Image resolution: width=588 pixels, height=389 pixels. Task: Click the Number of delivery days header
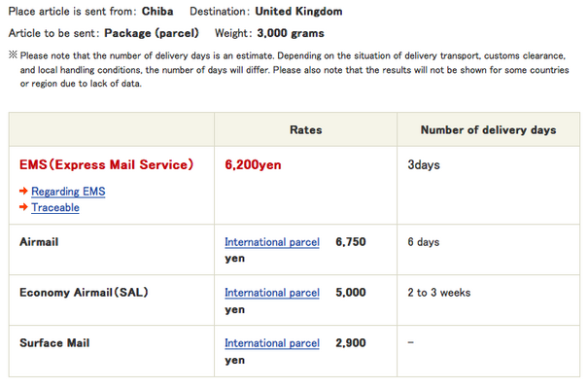click(487, 129)
